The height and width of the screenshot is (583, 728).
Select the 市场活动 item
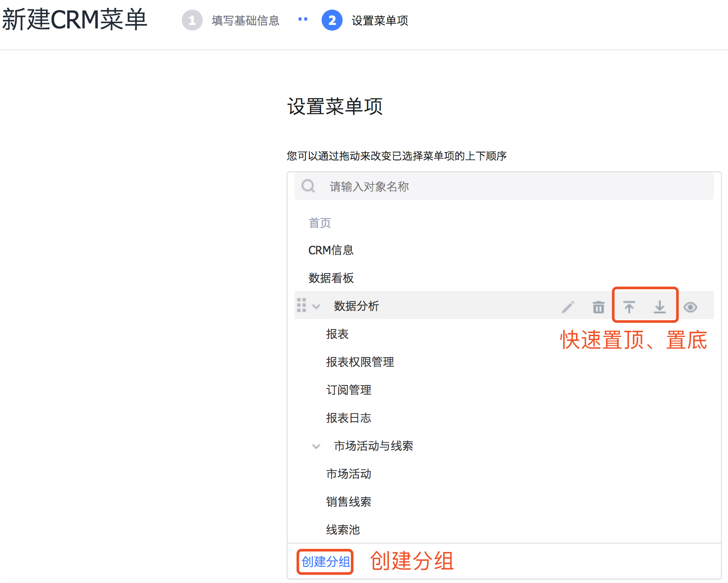click(x=349, y=474)
